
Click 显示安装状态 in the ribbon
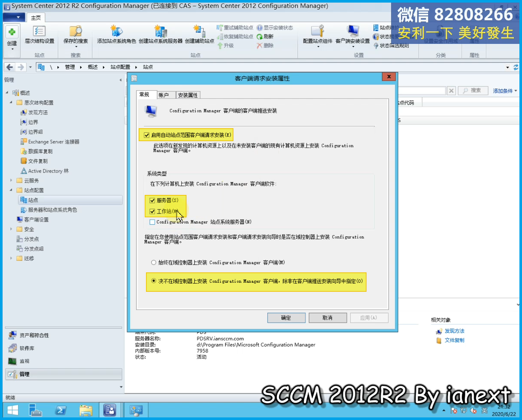coord(275,28)
